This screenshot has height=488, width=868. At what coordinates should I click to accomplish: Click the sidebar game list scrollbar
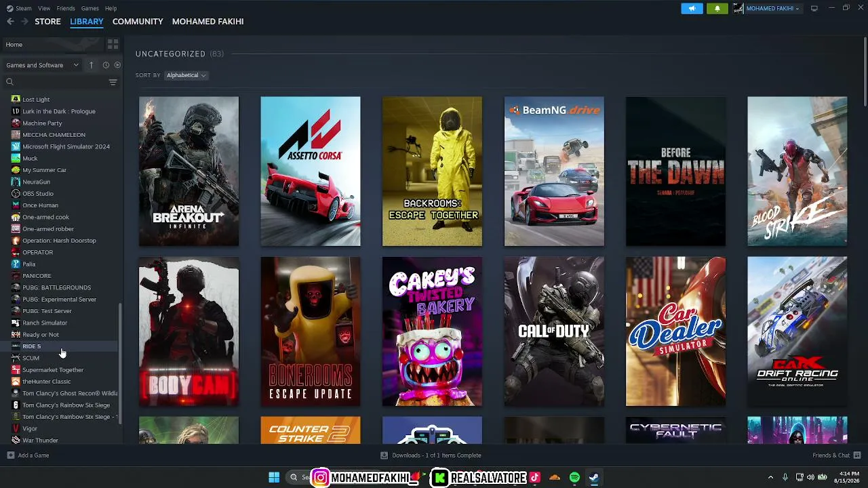click(120, 363)
